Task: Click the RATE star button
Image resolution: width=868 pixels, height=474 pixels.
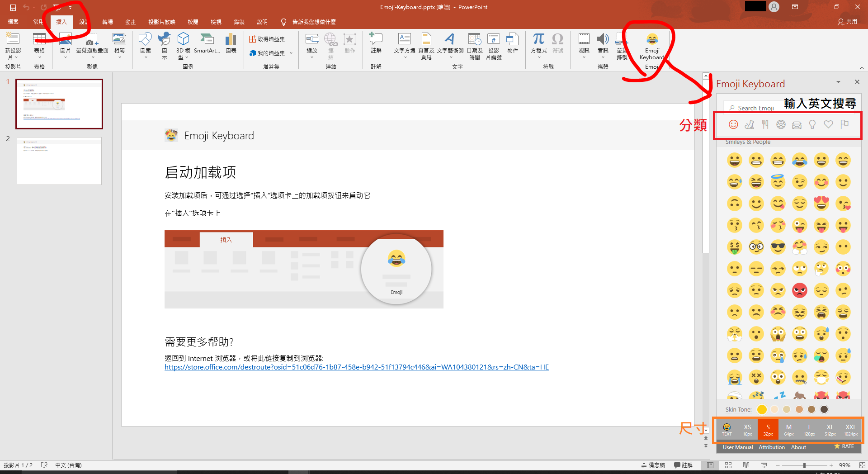Action: coord(844,446)
